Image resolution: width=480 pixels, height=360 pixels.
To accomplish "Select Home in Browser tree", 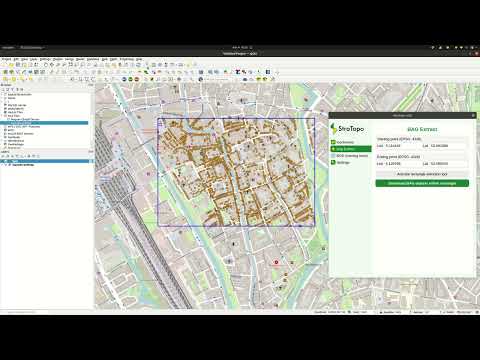I will 11,98.
